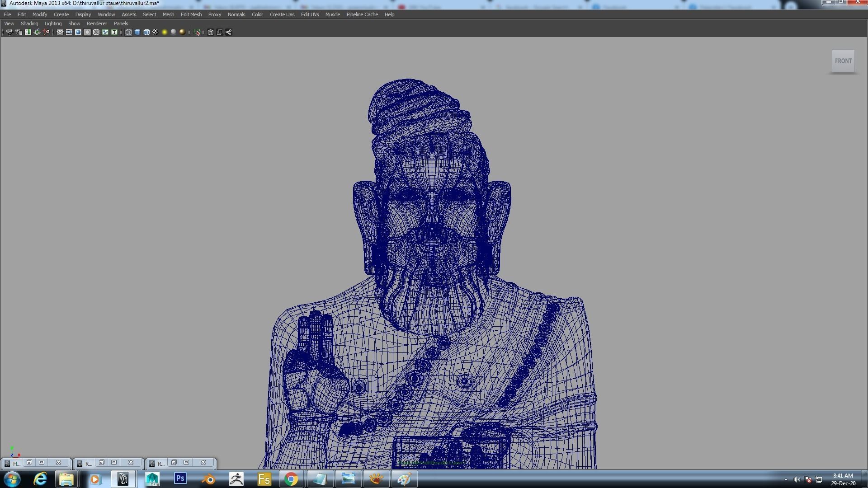This screenshot has width=868, height=488.
Task: Restore the minimized 'H...' floating window
Action: click(x=29, y=463)
